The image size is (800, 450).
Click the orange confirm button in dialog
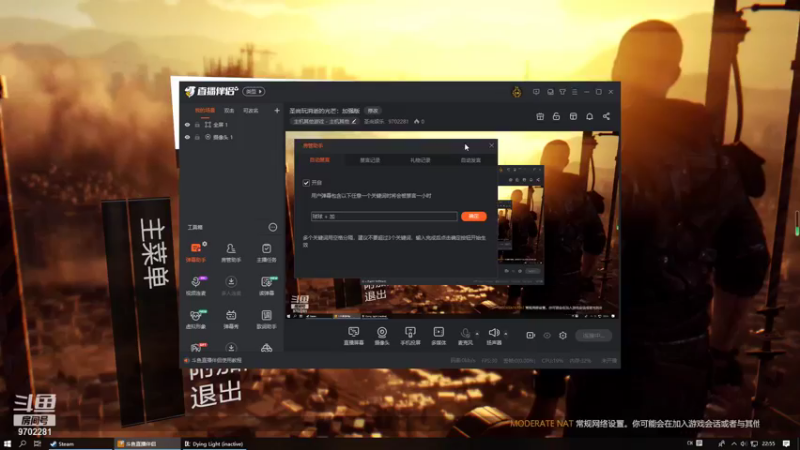[473, 216]
